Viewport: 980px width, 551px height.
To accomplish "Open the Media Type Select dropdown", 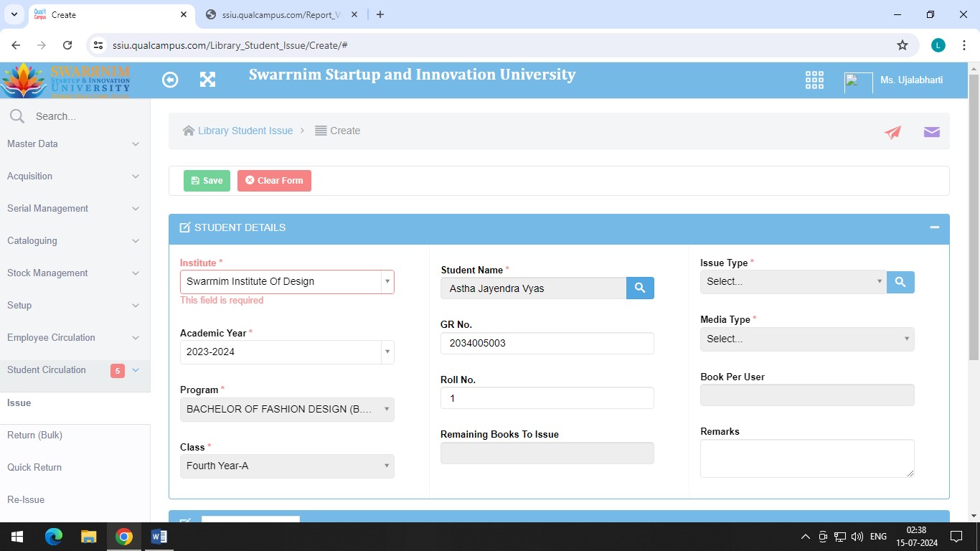I will point(807,339).
